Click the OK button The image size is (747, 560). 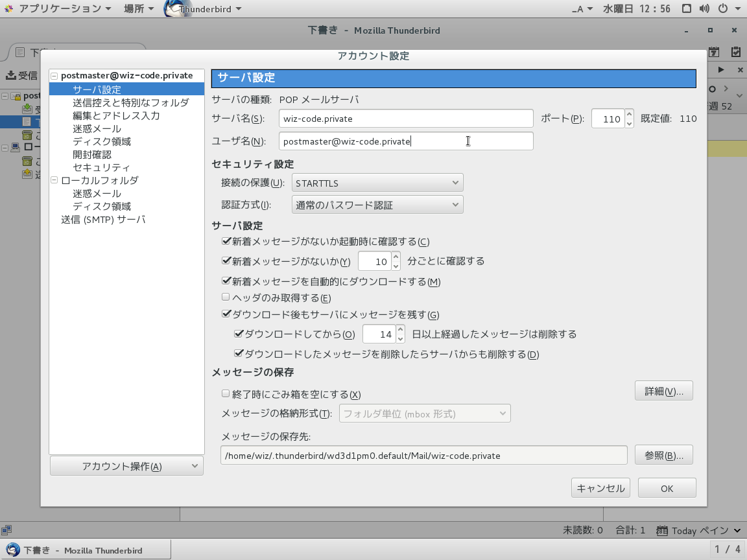667,488
